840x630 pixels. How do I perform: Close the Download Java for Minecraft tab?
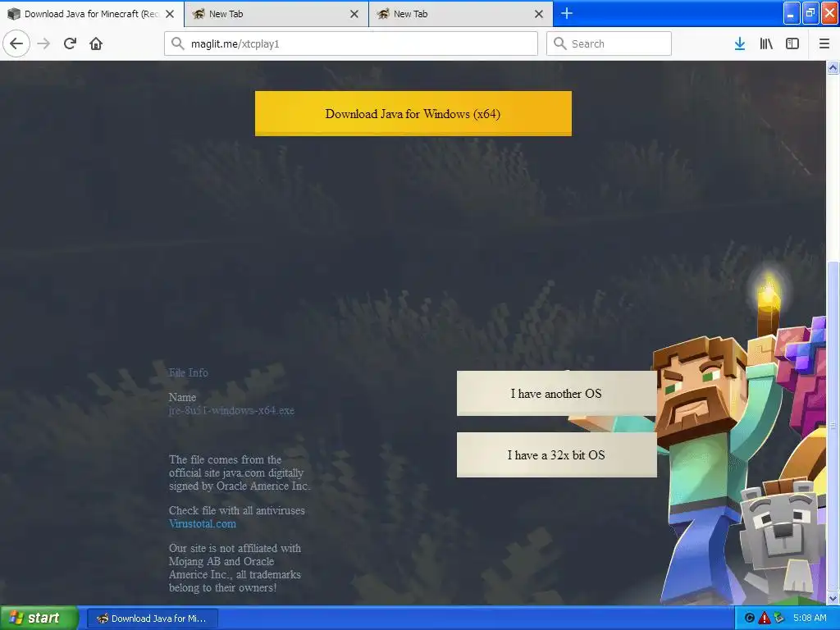coord(170,14)
